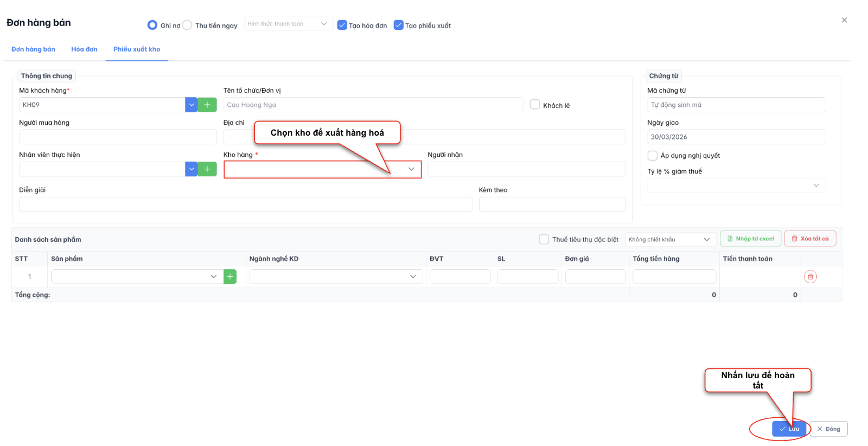Close the Đơn hàng bán dialog with X
This screenshot has height=446, width=868.
[844, 20]
